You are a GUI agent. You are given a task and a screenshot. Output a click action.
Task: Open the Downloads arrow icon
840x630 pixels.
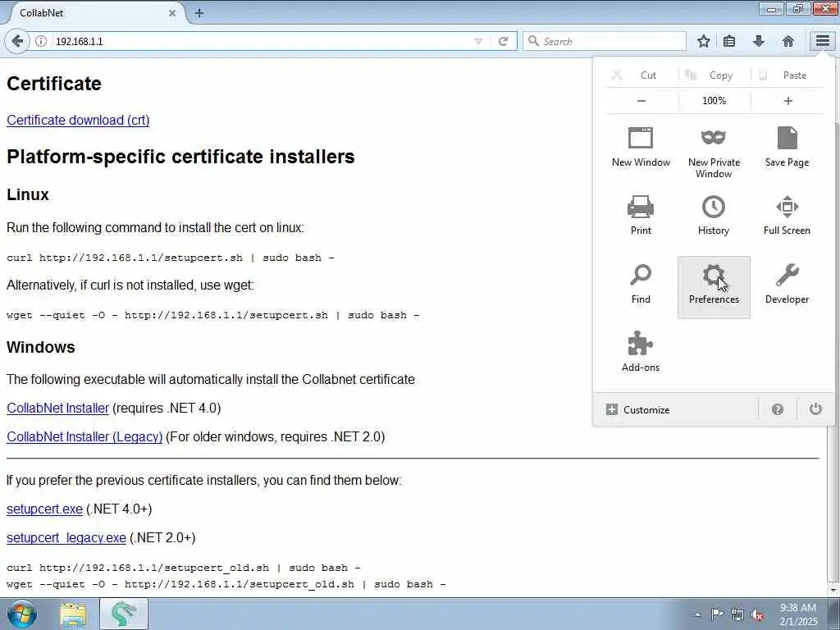click(x=759, y=41)
